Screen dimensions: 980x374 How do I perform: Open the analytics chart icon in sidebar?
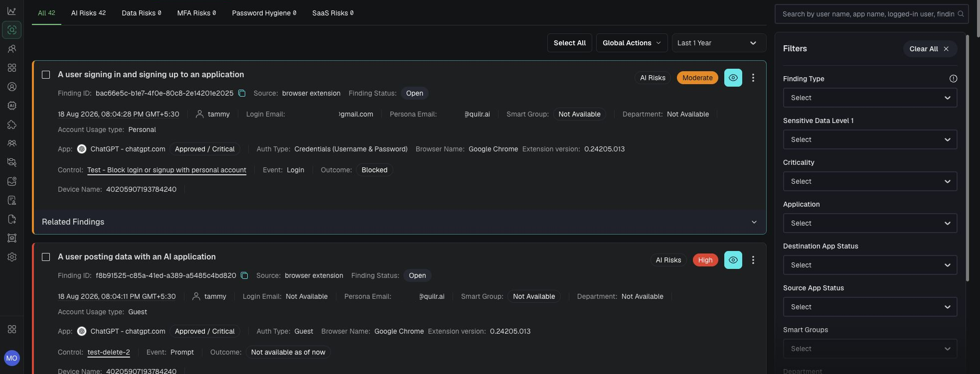click(x=12, y=11)
